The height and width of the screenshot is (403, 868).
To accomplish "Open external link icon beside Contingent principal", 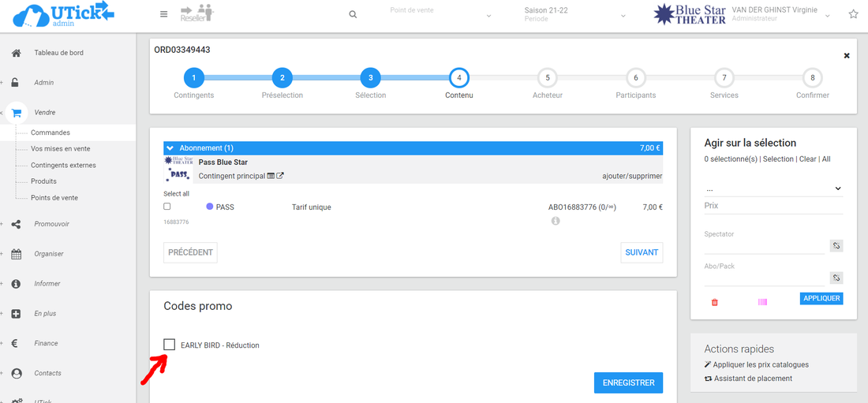I will coord(280,176).
